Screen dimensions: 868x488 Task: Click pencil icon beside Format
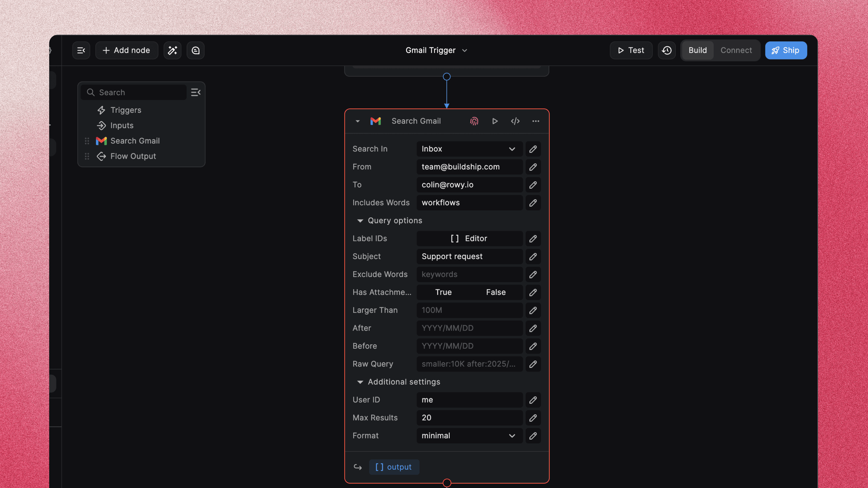click(533, 436)
